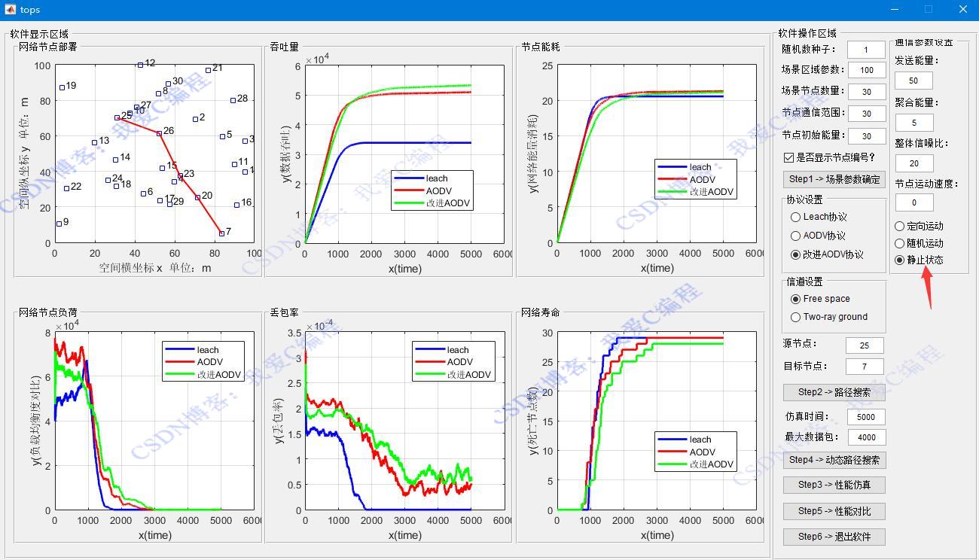Click Step4 动态路径搜索 button
This screenshot has width=979, height=560.
834,459
